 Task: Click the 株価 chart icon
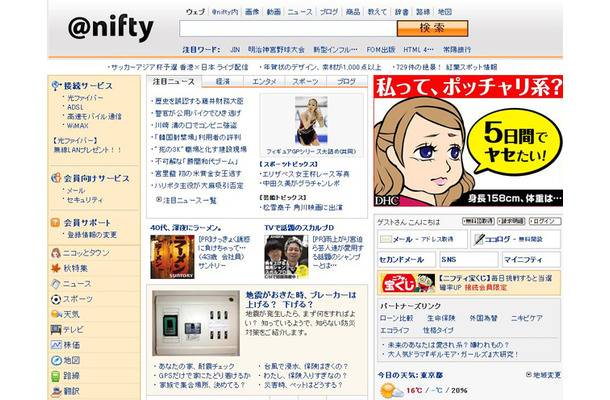(56, 345)
